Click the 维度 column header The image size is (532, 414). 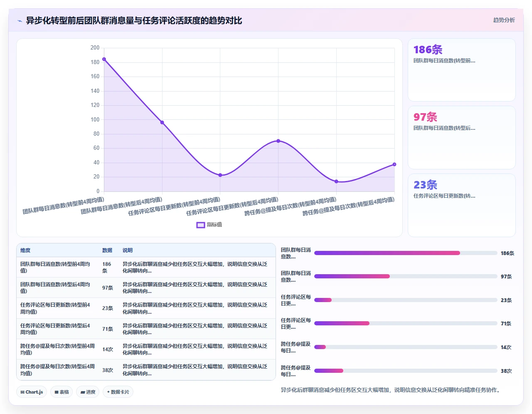point(25,250)
